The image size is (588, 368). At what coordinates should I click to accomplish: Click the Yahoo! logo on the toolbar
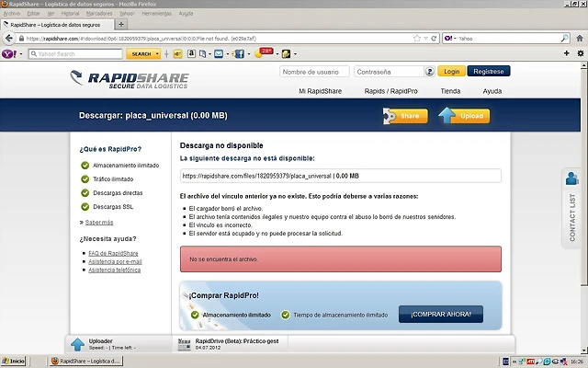(9, 54)
